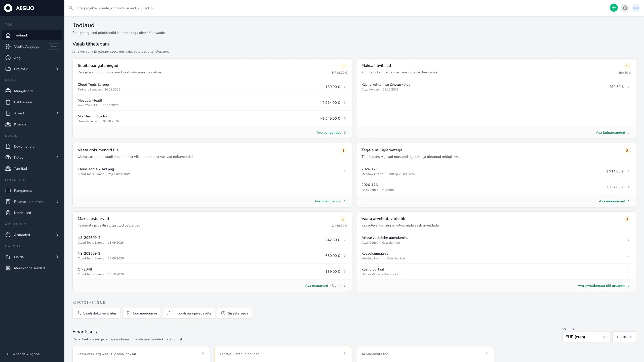This screenshot has width=644, height=362.
Task: Open the Ava kuluaruanded link
Action: pos(613,132)
